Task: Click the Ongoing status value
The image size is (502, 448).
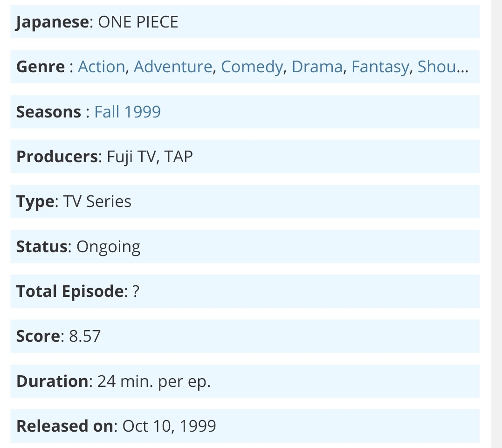Action: 108,247
